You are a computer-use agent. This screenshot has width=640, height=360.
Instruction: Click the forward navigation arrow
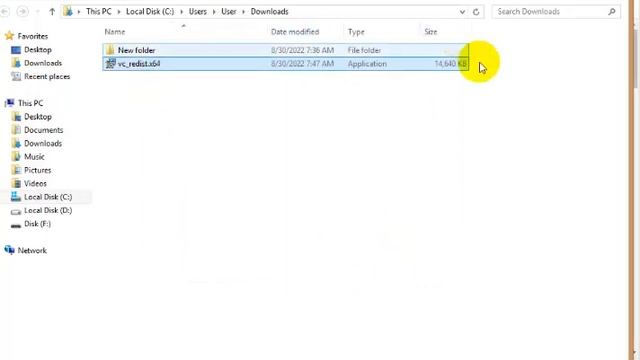click(22, 12)
